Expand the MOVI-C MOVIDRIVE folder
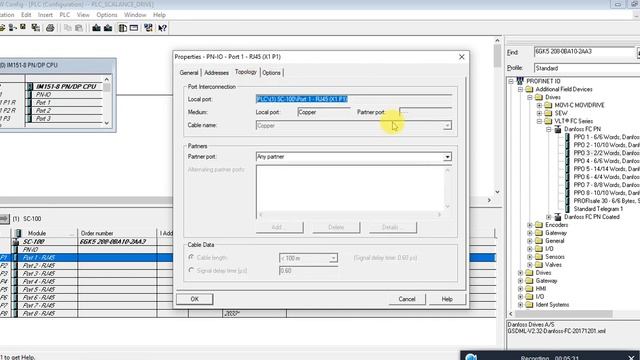Image resolution: width=640 pixels, height=360 pixels. pyautogui.click(x=539, y=105)
